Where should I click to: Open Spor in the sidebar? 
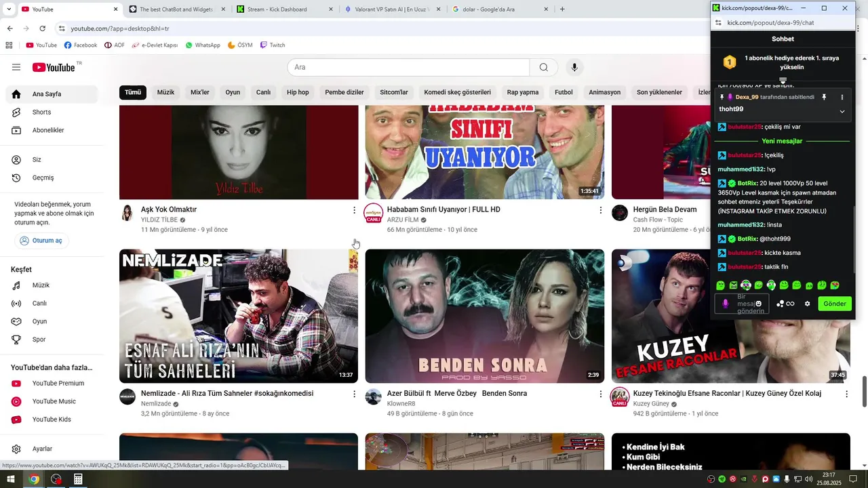[52, 340]
